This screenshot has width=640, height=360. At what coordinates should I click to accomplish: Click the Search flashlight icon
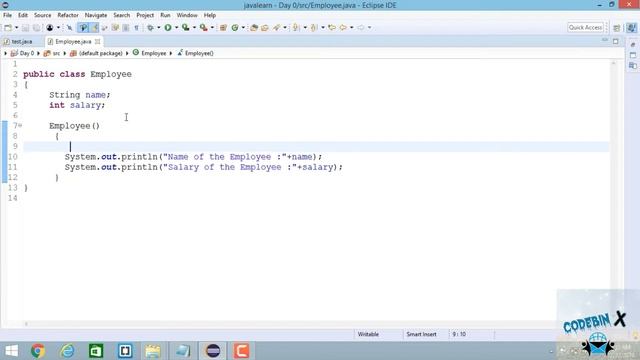click(x=277, y=28)
